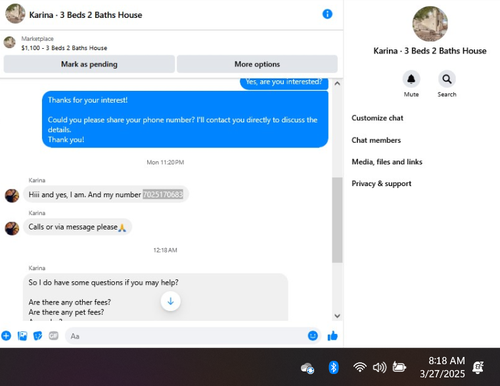The height and width of the screenshot is (386, 500).
Task: Click the 'Yes, are you interested?' message bubble
Action: (284, 83)
